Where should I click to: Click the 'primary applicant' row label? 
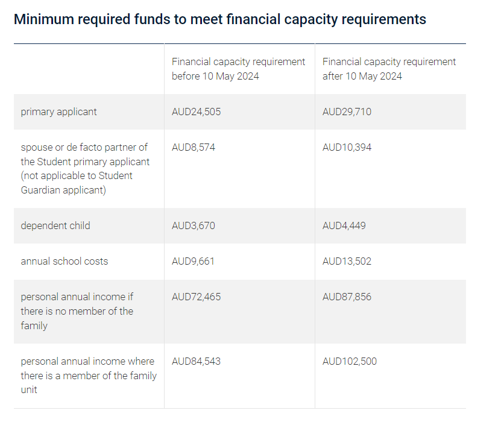coord(58,112)
